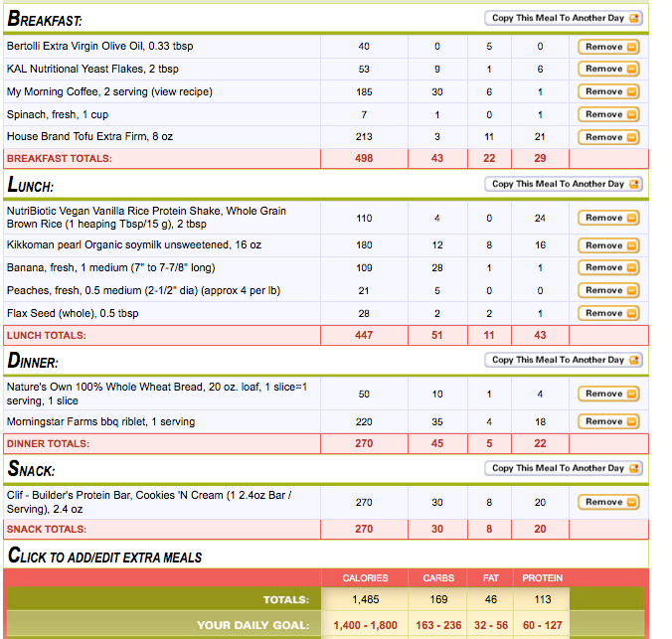Copy Lunch meal to another day
Viewport: 672px width, 639px height.
(563, 184)
